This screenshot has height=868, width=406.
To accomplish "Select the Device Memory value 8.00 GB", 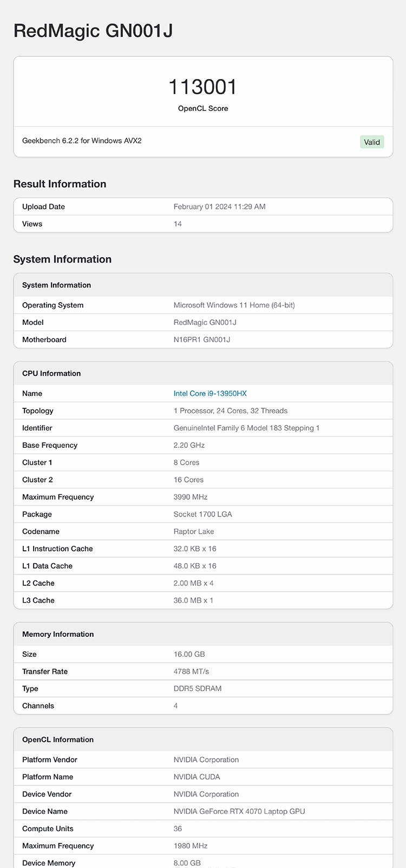I will 187,863.
